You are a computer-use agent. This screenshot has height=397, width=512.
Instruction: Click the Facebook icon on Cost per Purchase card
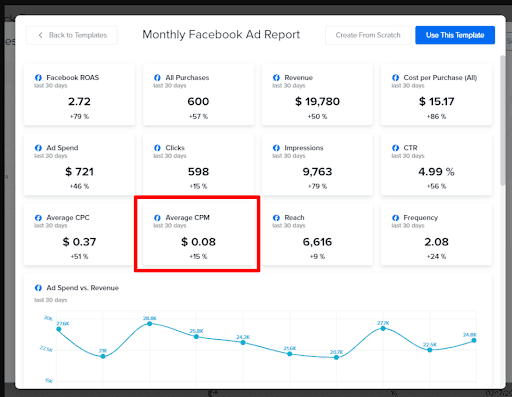click(x=396, y=78)
